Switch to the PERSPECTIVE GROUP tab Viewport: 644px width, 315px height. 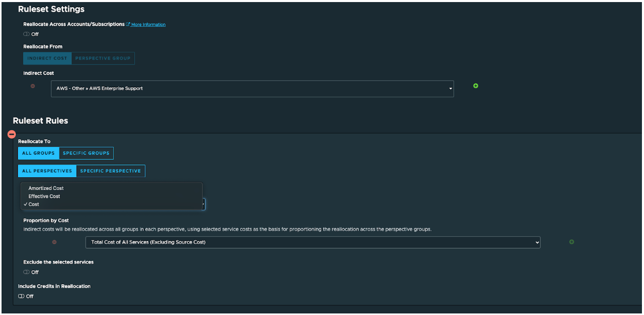click(x=103, y=58)
